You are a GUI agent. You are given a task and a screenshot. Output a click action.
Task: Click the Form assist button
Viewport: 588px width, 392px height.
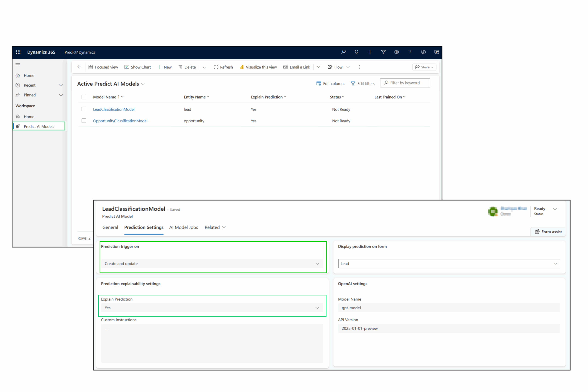548,232
